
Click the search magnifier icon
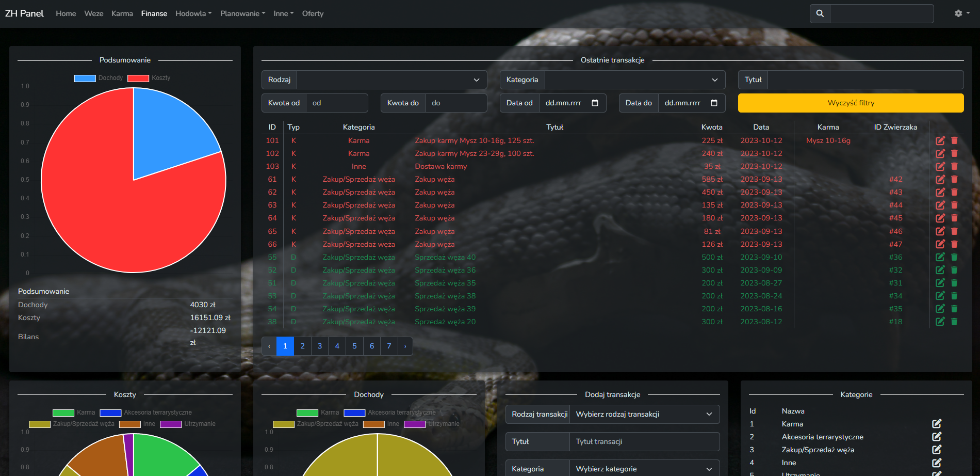click(x=820, y=13)
